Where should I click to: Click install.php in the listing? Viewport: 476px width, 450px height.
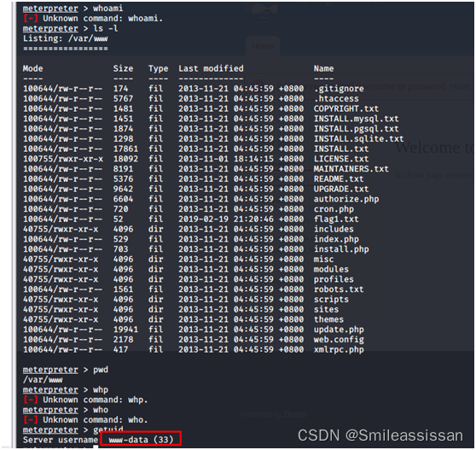pos(341,249)
